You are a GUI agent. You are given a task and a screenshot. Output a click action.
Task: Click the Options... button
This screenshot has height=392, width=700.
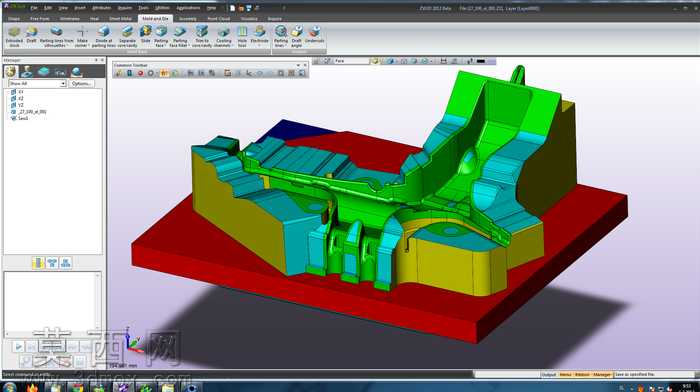tap(81, 83)
